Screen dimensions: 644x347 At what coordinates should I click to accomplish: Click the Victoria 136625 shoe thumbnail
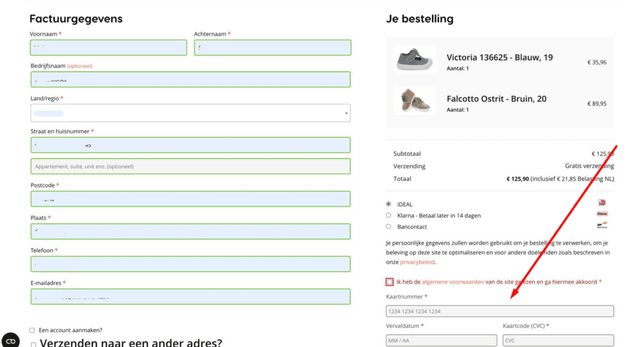[x=414, y=60]
